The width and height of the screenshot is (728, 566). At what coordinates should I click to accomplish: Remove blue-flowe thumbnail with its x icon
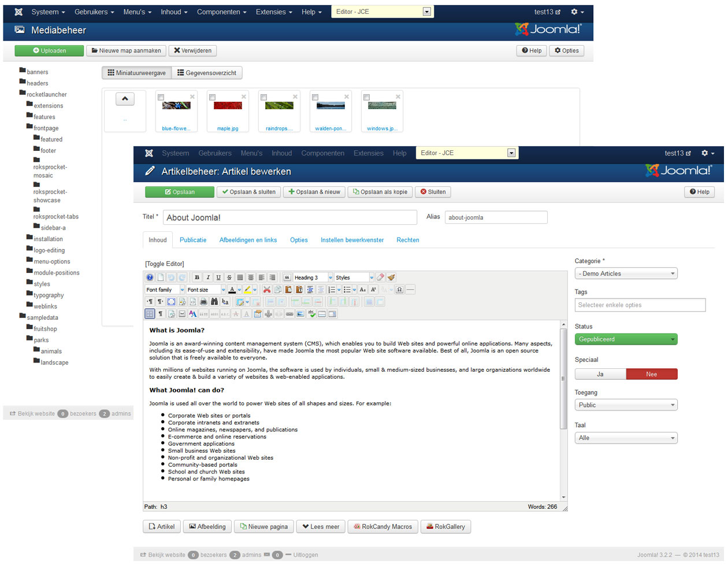pos(192,97)
